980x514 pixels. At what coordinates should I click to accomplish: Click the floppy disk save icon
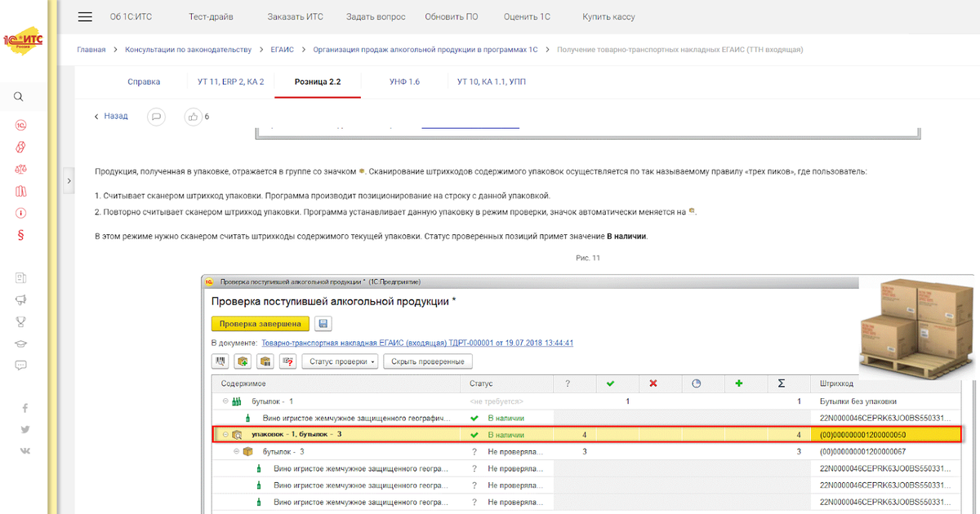point(323,324)
